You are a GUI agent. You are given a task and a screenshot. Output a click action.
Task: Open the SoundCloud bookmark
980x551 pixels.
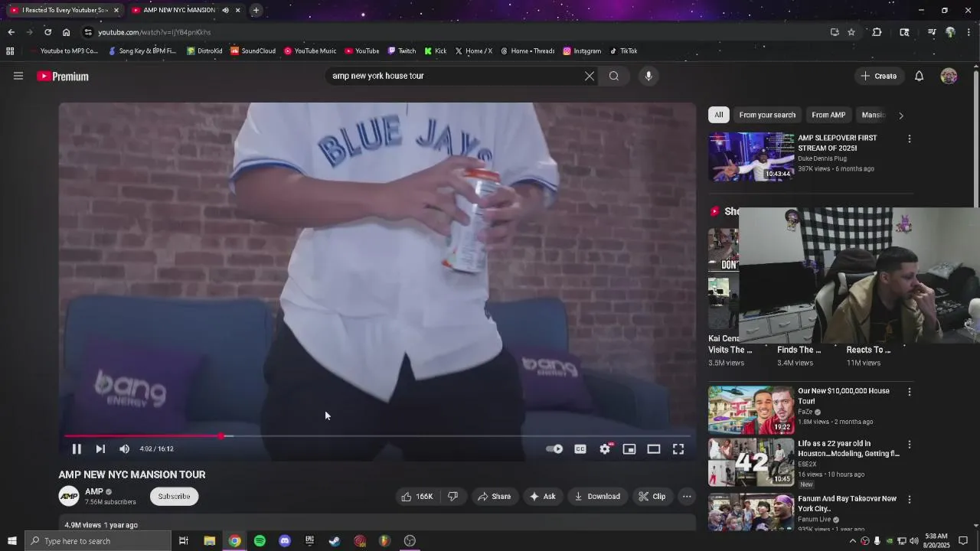click(x=253, y=51)
